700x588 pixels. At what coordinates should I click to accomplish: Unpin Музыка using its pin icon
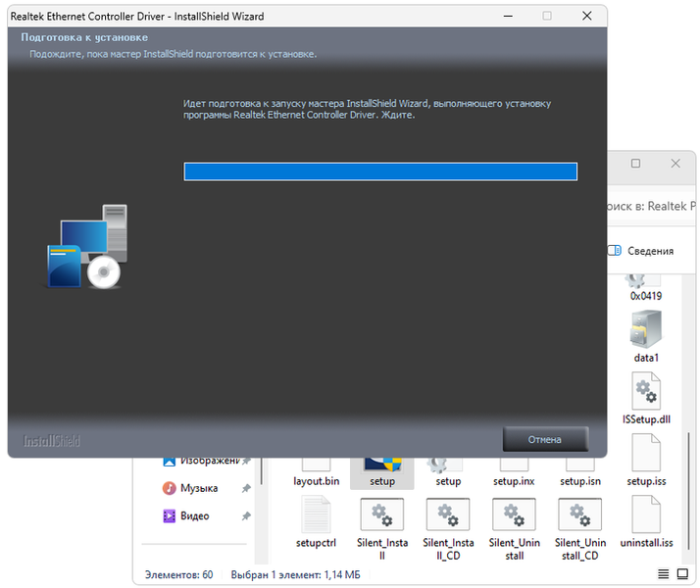click(x=246, y=488)
